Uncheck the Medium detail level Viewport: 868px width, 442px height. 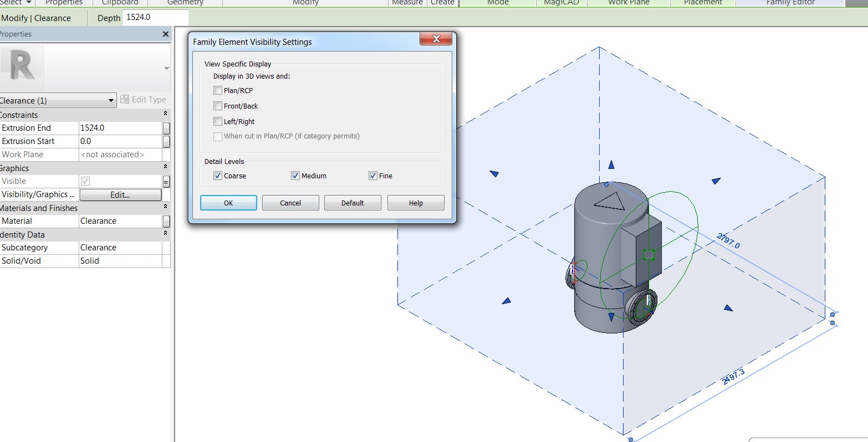(295, 175)
